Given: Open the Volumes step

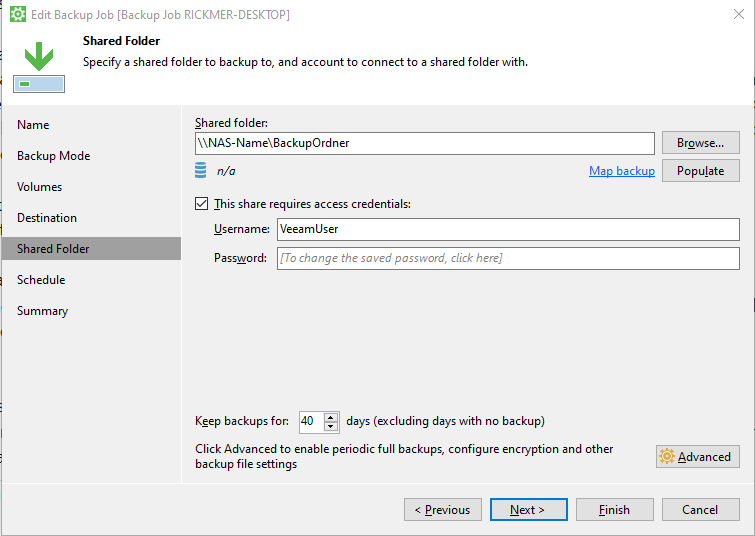Looking at the screenshot, I should [40, 187].
